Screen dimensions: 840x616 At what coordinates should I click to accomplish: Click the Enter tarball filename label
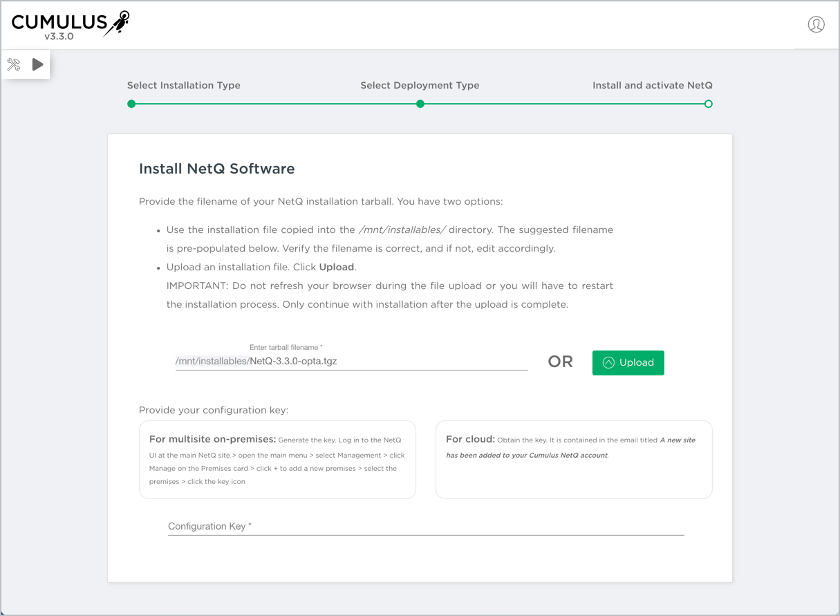(286, 347)
